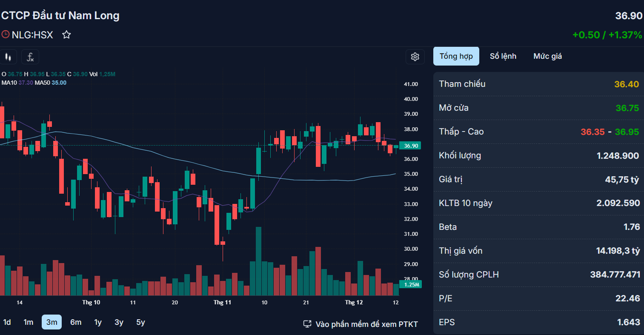Switch to the Sổ lệnh tab
The height and width of the screenshot is (335, 644).
[503, 56]
